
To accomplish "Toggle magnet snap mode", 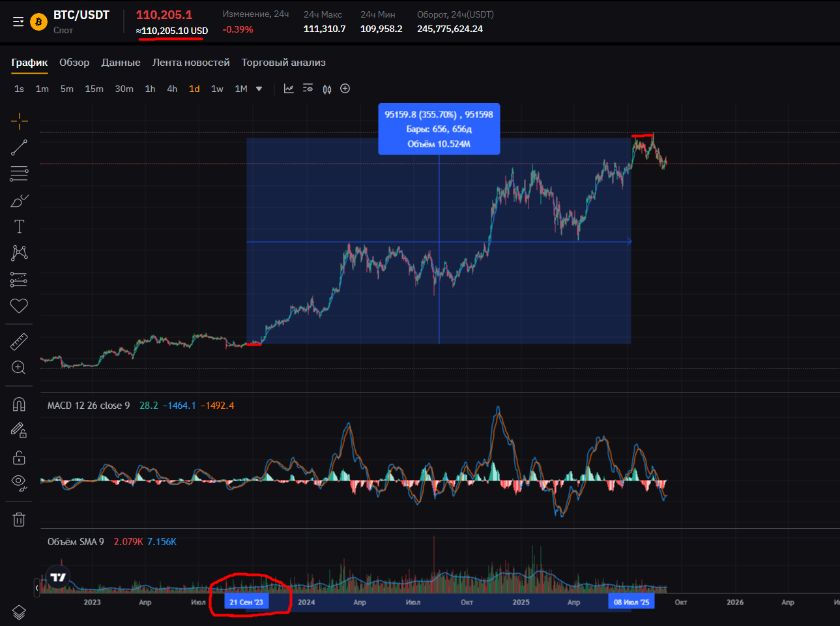I will pyautogui.click(x=19, y=404).
